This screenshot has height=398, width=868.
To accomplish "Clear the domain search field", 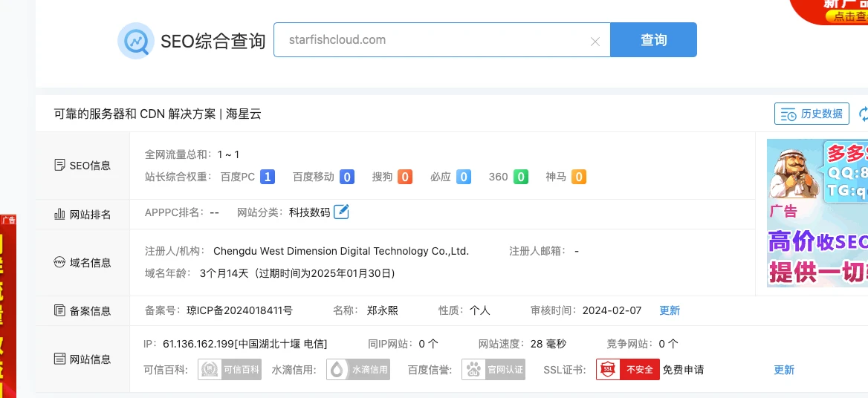I will tap(595, 42).
